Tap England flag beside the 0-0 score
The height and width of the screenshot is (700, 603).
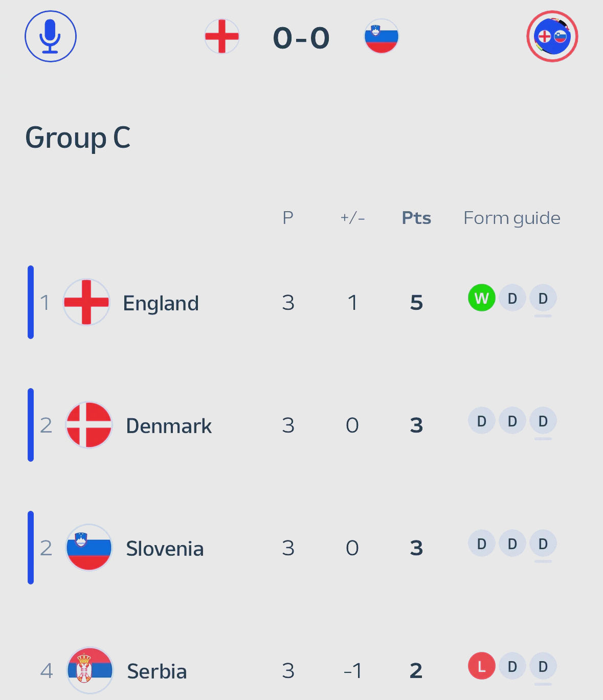(x=222, y=36)
